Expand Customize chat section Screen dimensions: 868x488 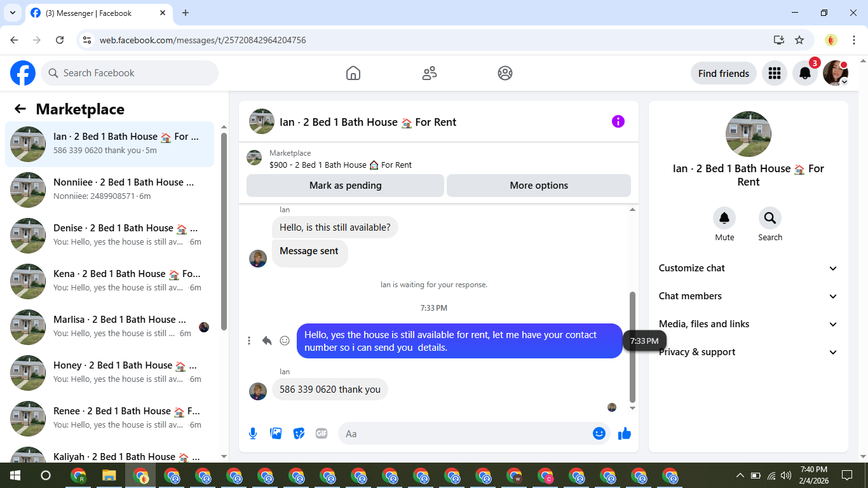[x=749, y=268]
